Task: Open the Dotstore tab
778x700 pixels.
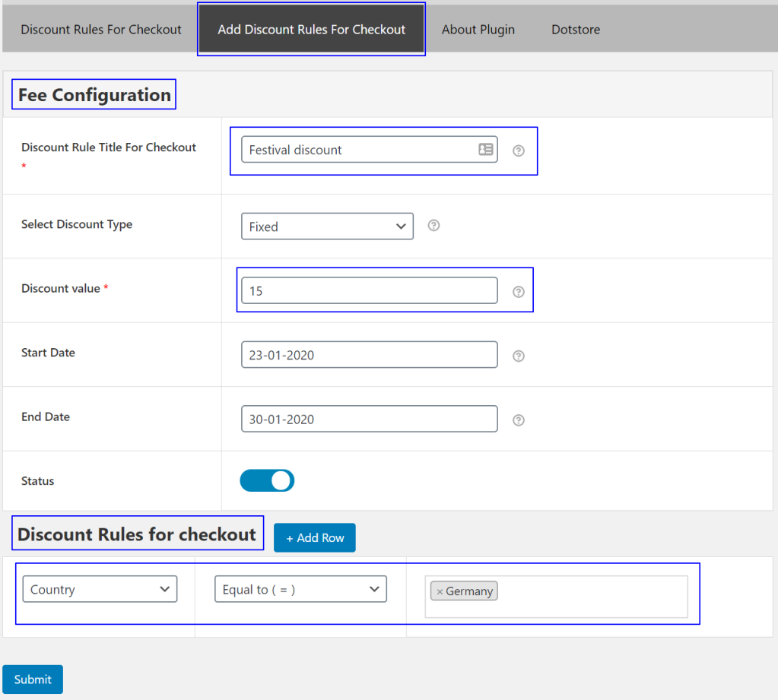Action: click(x=576, y=29)
